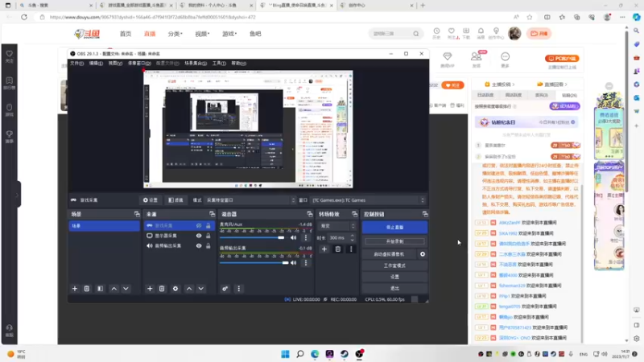Click the blue 停止直播 button in OBS controls
This screenshot has width=644, height=362.
click(x=394, y=228)
